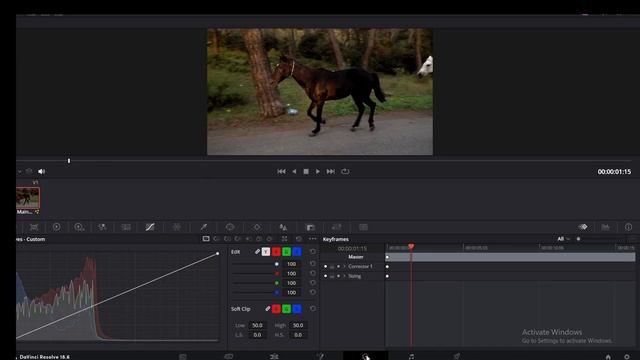The height and width of the screenshot is (360, 640).
Task: Jump to first frame of clip
Action: point(281,171)
